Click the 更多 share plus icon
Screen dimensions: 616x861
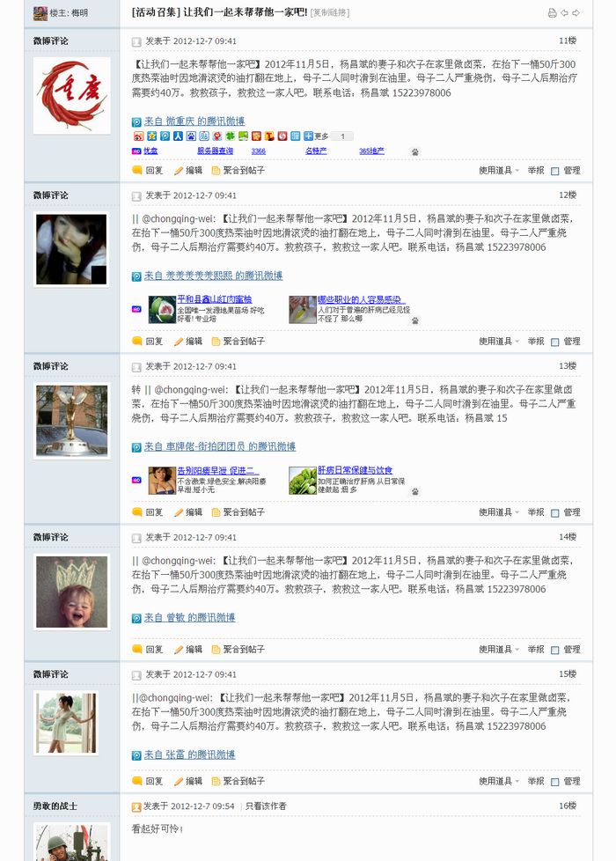pyautogui.click(x=308, y=136)
